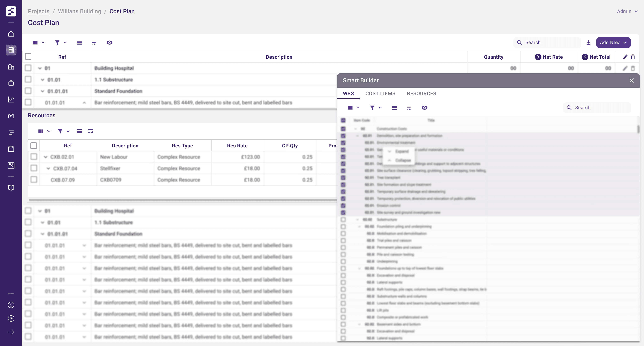The width and height of the screenshot is (644, 346).
Task: Select the CXB.02.01 resource checkbox
Action: [34, 157]
